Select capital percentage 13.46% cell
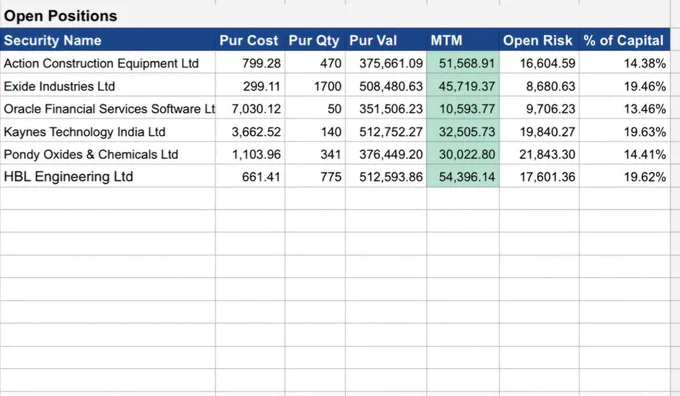The height and width of the screenshot is (396, 680). (624, 108)
